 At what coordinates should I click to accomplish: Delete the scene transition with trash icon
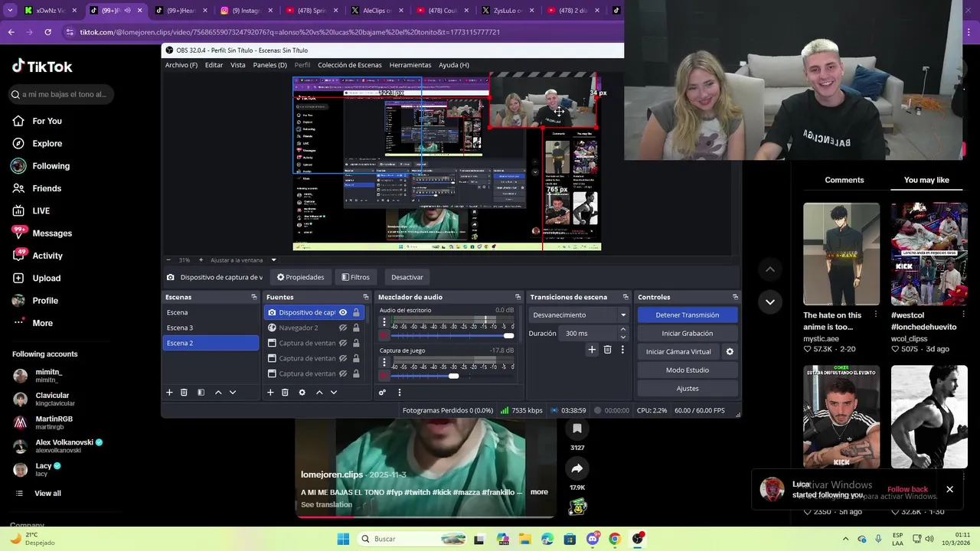pyautogui.click(x=607, y=350)
